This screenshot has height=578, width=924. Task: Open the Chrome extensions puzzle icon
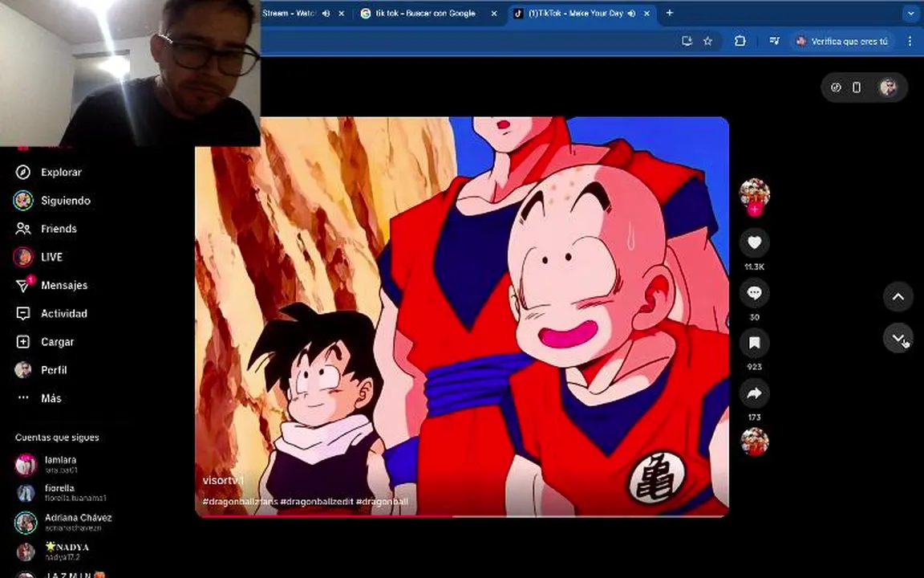pyautogui.click(x=740, y=41)
